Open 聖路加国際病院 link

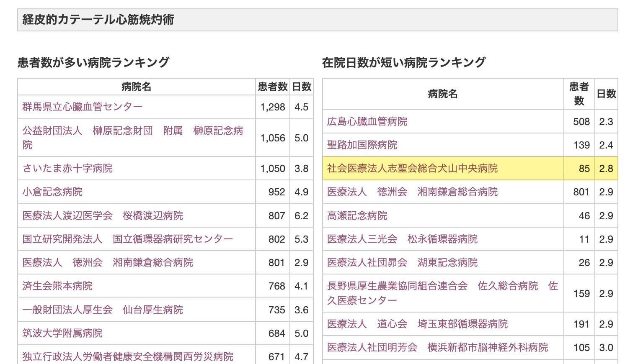[x=362, y=145]
